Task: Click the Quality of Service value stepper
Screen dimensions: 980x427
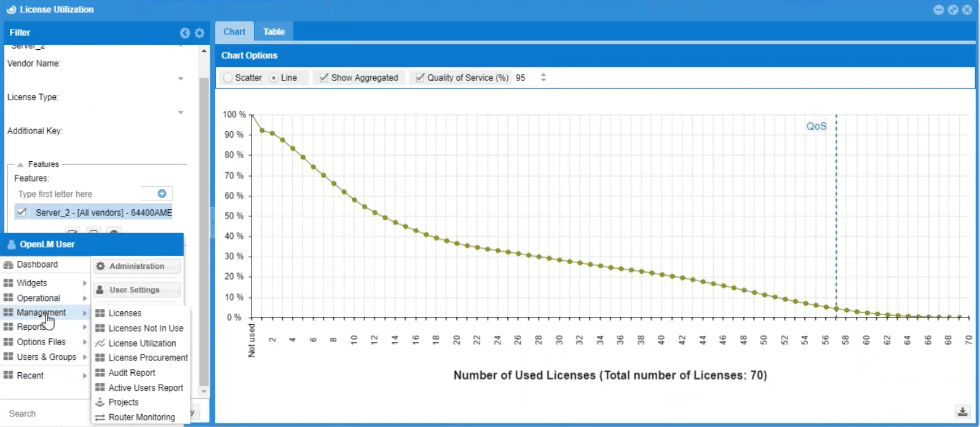Action: pyautogui.click(x=543, y=78)
